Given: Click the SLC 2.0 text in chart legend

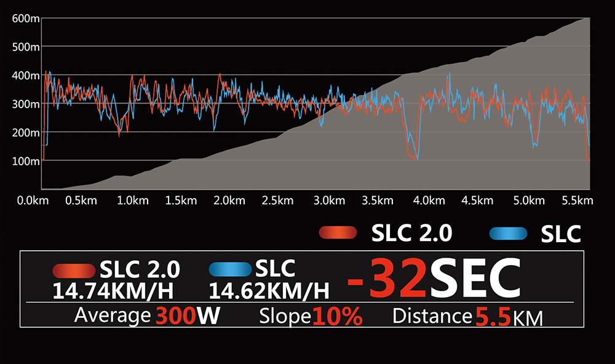Looking at the screenshot, I should 411,233.
